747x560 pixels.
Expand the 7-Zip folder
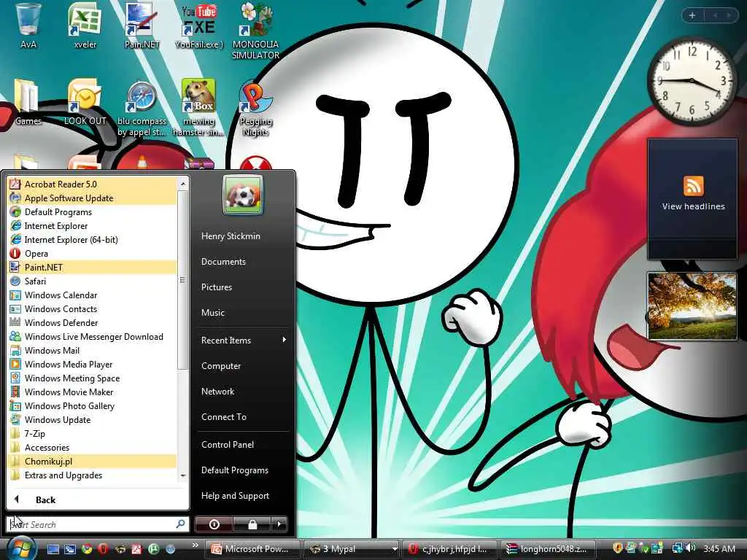pos(93,433)
